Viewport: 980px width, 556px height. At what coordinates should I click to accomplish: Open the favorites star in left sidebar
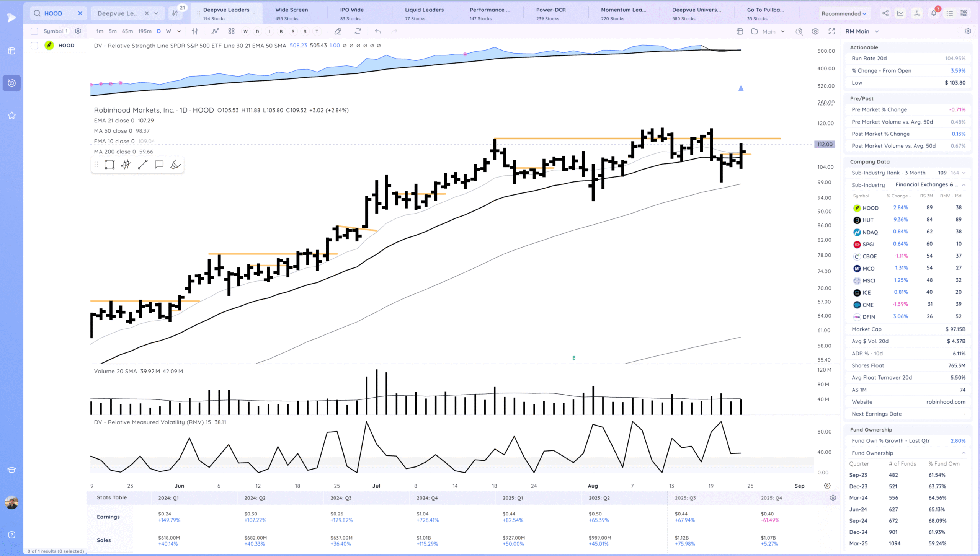12,115
